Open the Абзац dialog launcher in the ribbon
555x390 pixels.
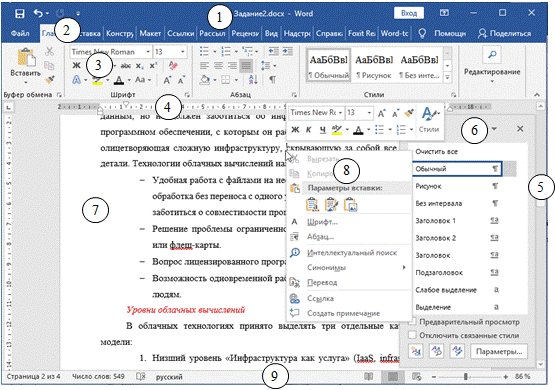coord(294,95)
